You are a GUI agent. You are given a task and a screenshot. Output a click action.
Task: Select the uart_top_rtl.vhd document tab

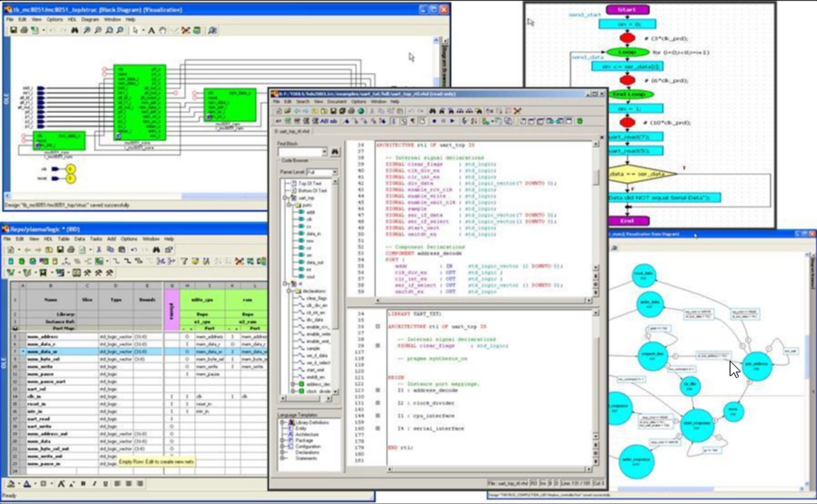coord(293,132)
